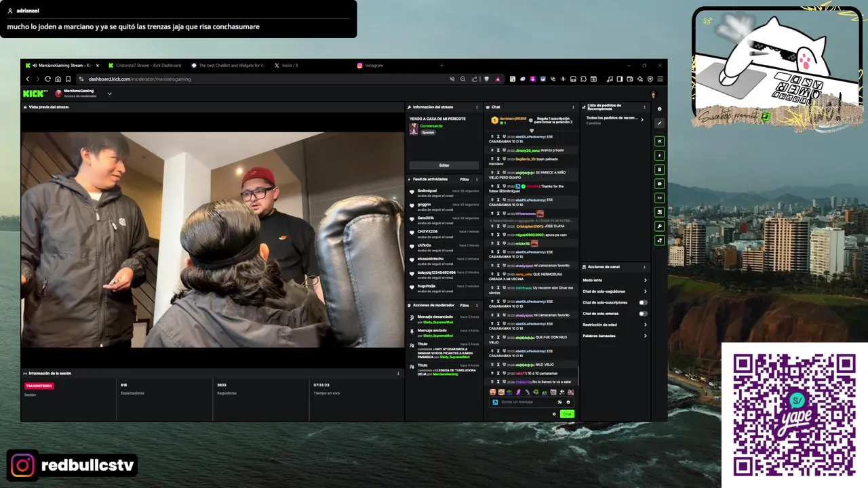The height and width of the screenshot is (488, 868).
Task: Open Acciones de canal kebab menu
Action: (x=646, y=266)
